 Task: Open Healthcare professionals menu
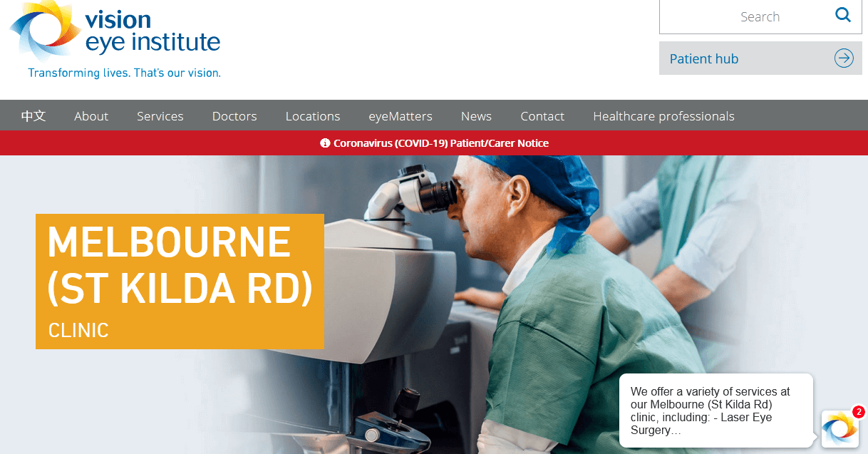point(663,116)
